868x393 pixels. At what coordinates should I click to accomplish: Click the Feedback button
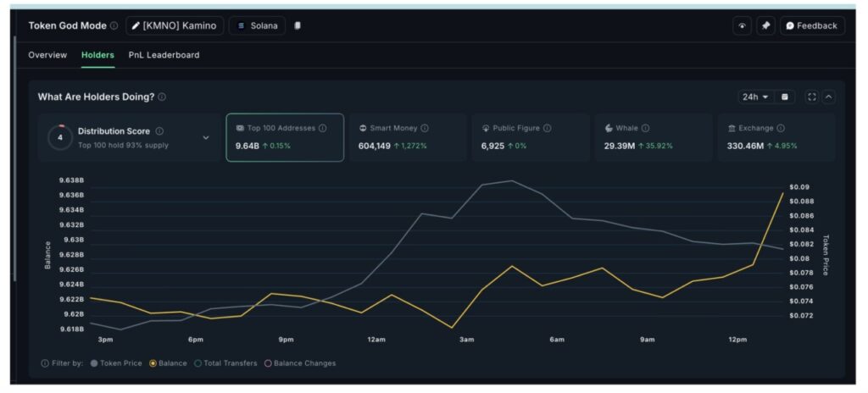coord(811,25)
